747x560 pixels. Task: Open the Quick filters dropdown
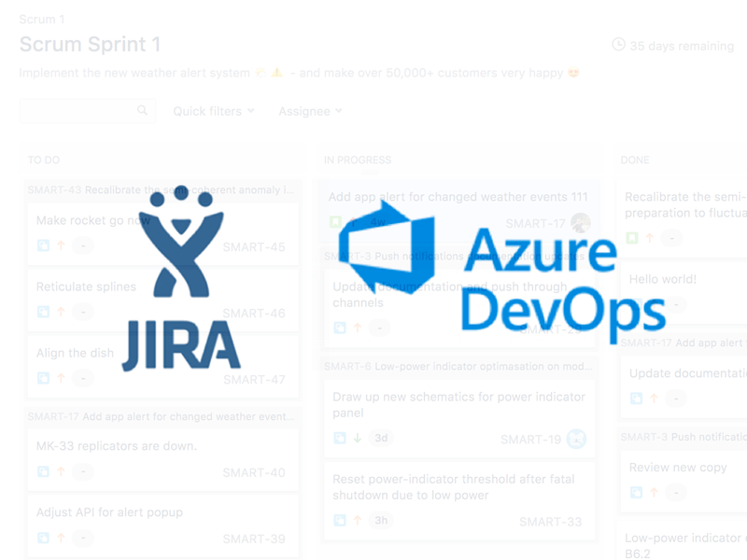tap(213, 111)
